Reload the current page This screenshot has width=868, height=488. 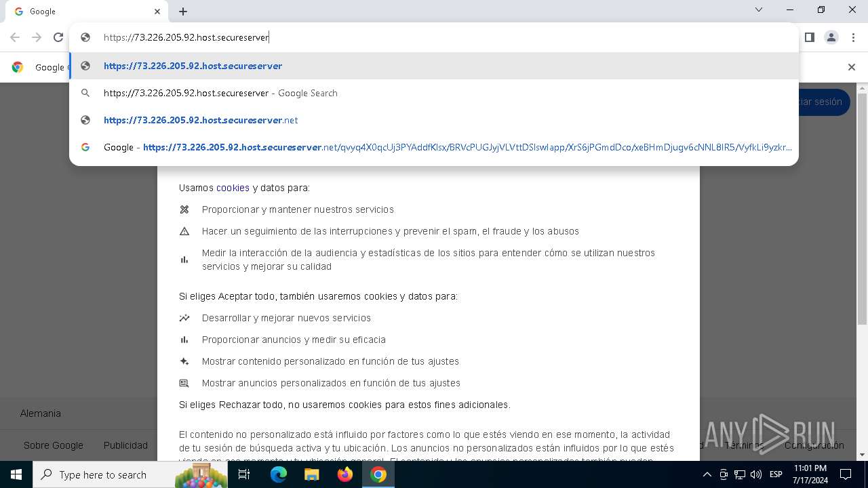pyautogui.click(x=58, y=37)
